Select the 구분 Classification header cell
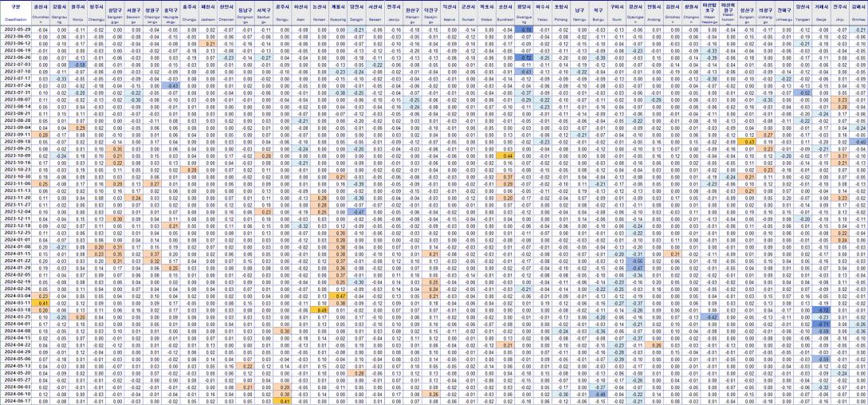This screenshot has width=868, height=405. tap(15, 14)
